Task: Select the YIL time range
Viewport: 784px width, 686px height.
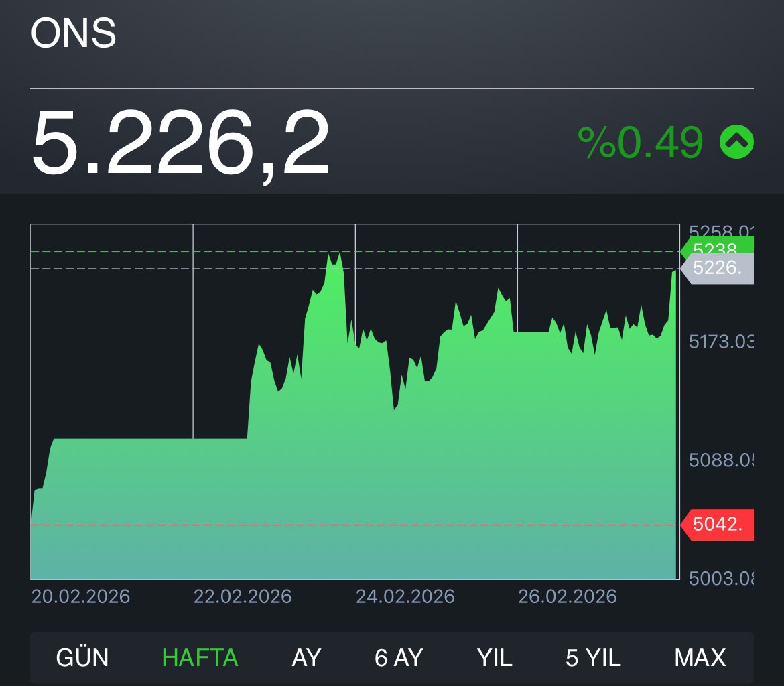Action: [x=495, y=657]
